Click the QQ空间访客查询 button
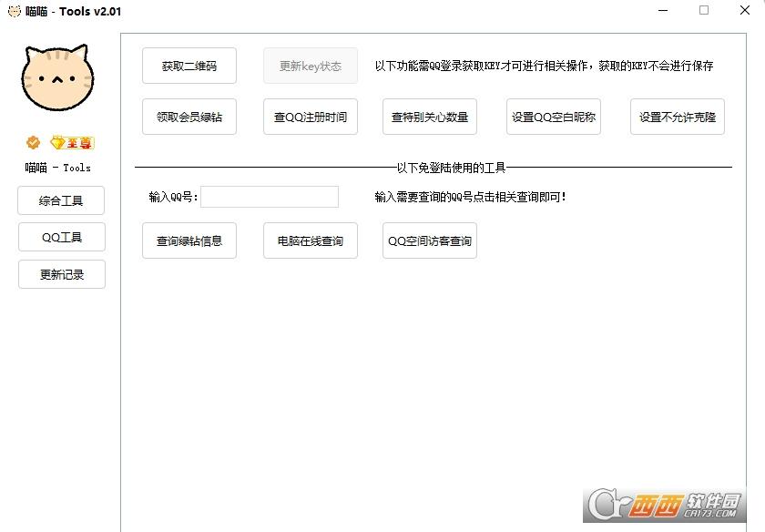Viewport: 765px width, 532px height. point(430,240)
